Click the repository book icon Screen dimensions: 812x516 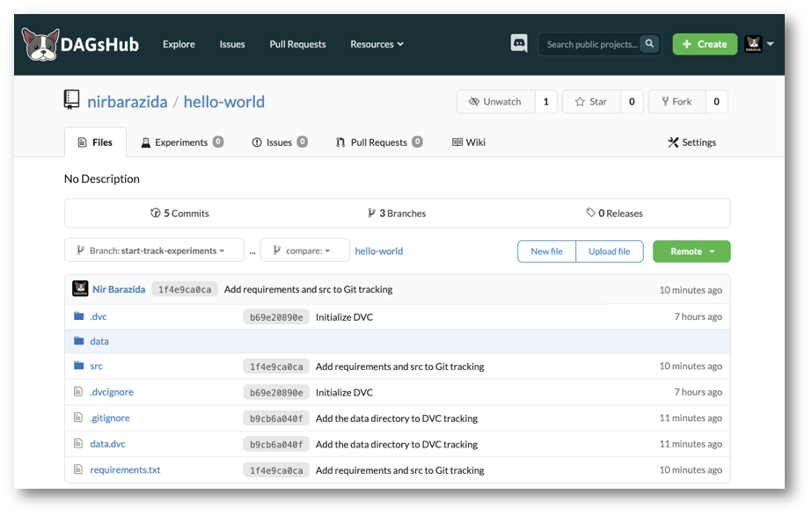click(72, 100)
